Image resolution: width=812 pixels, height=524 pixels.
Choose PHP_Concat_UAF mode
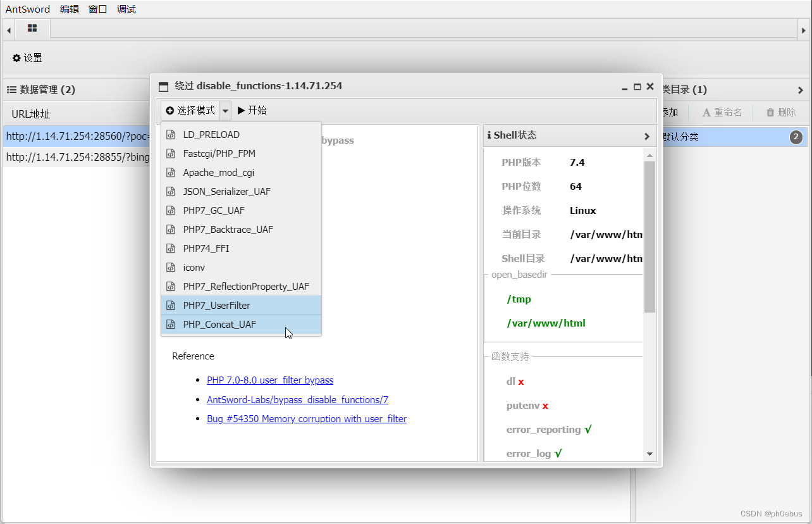(241, 324)
